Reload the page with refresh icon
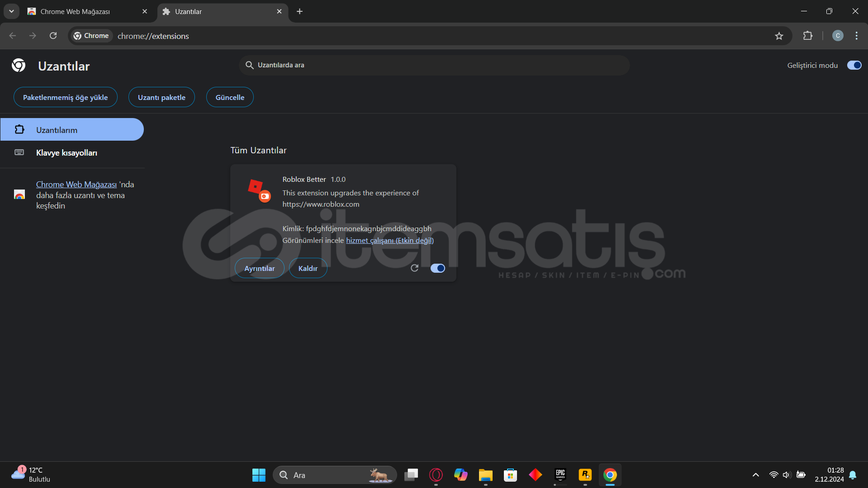 coord(53,36)
